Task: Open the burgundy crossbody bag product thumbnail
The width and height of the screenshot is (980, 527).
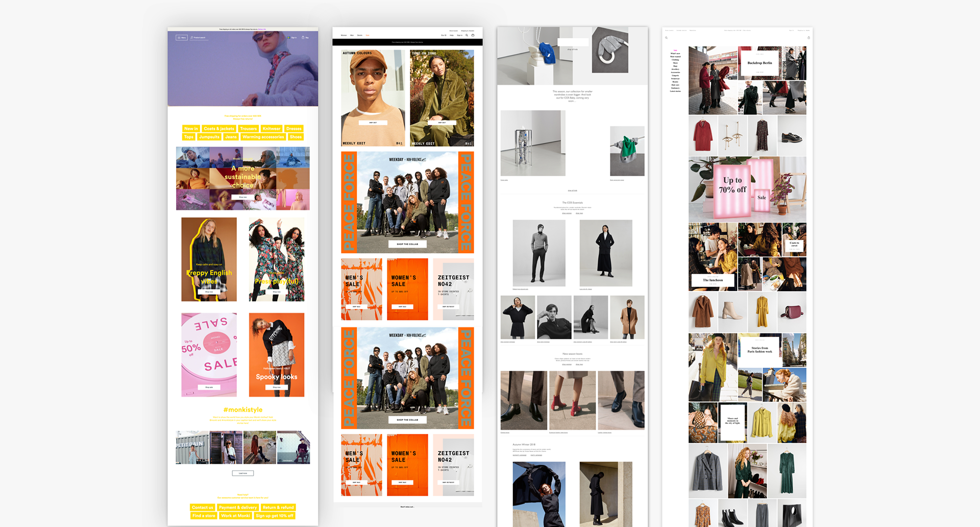Action: pos(792,312)
